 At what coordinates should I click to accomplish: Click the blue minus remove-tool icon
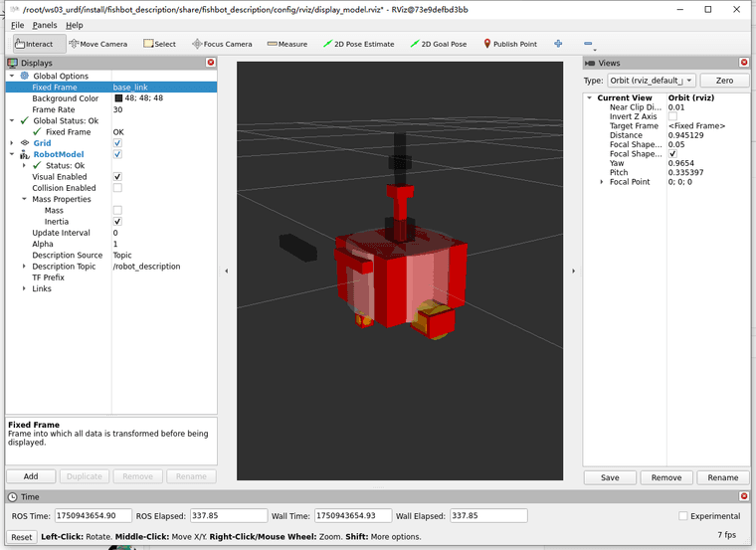[588, 44]
